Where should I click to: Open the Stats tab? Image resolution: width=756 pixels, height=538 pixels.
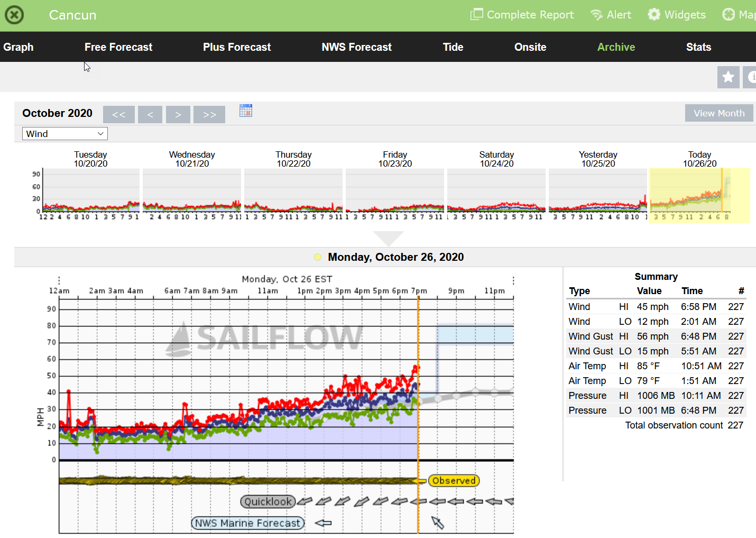[x=698, y=47]
